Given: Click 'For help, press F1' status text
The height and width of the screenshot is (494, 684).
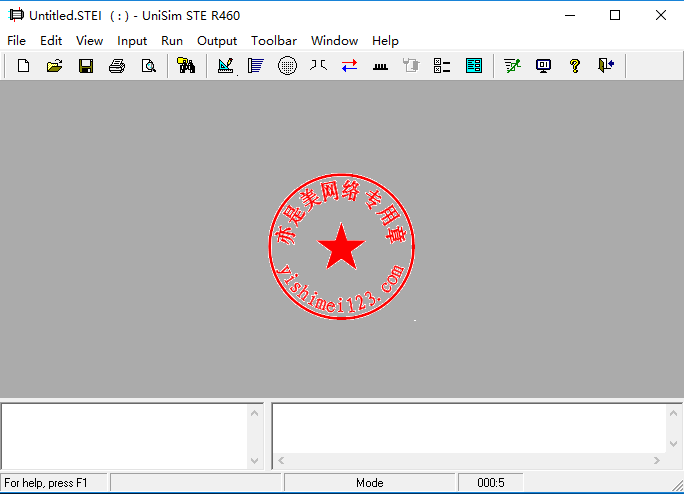Looking at the screenshot, I should 46,483.
